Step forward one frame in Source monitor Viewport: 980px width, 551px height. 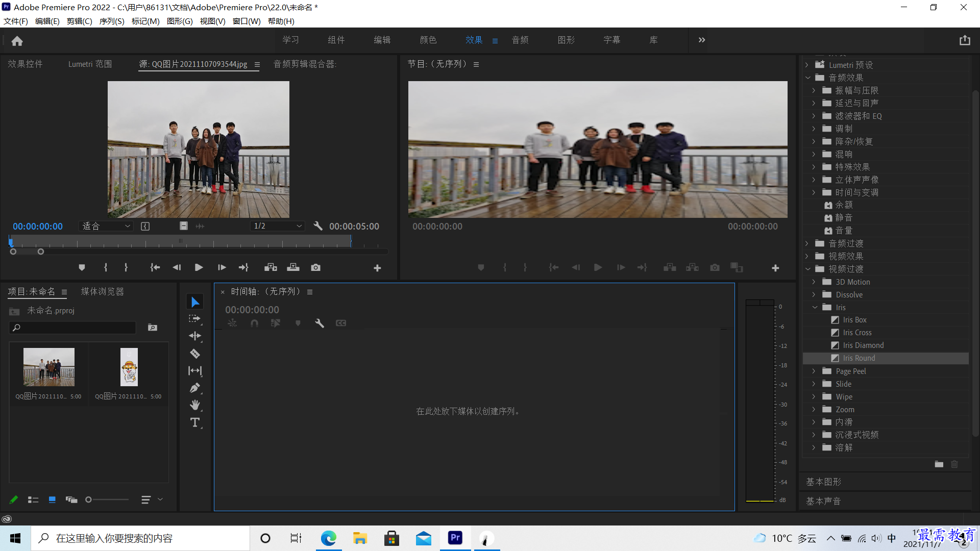(222, 267)
